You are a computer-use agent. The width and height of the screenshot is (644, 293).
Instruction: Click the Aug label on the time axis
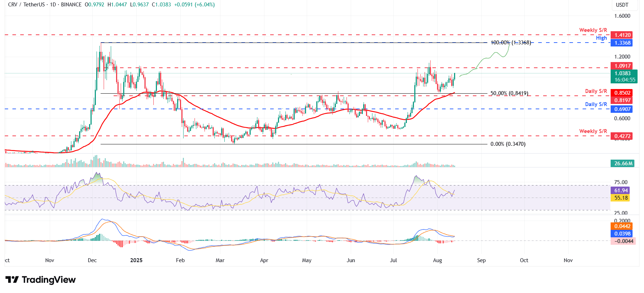437,260
